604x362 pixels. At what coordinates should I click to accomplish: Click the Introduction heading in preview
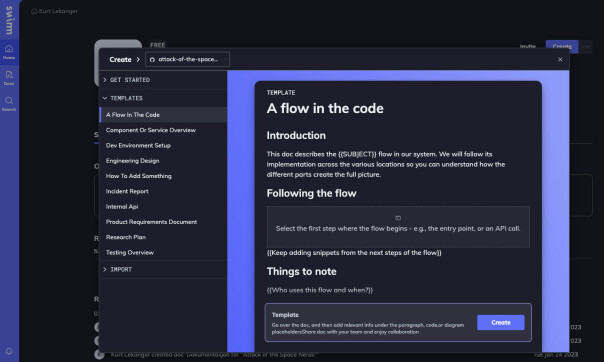[296, 136]
